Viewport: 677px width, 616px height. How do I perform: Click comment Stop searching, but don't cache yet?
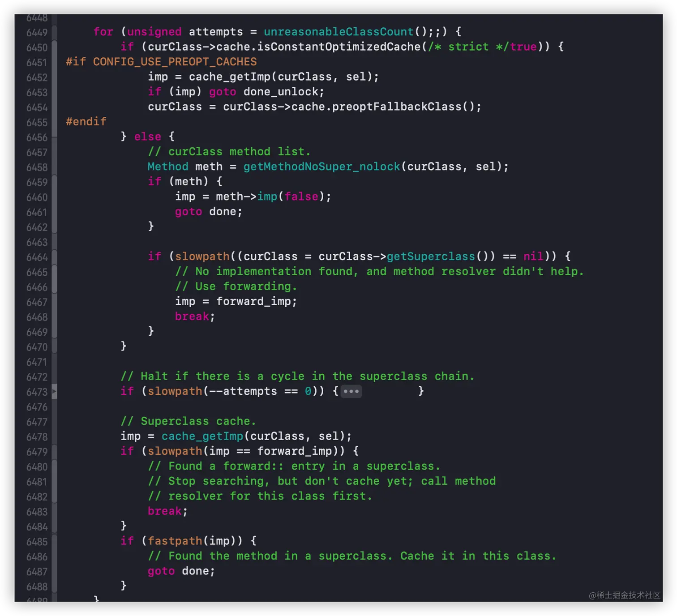(x=322, y=481)
